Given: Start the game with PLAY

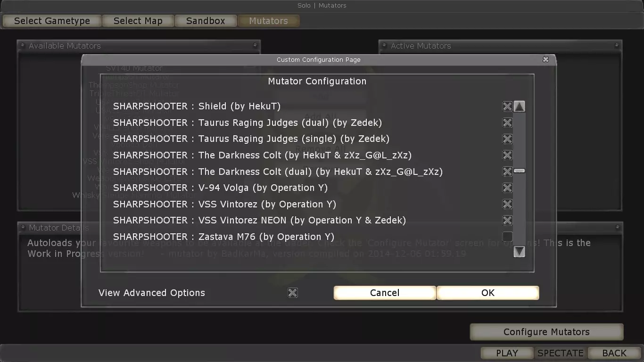Looking at the screenshot, I should coord(507,353).
